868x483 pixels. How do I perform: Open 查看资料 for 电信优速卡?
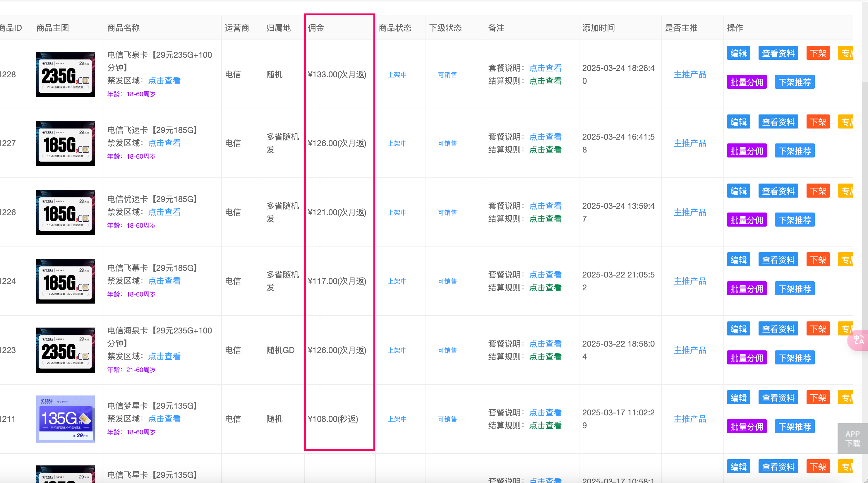778,191
